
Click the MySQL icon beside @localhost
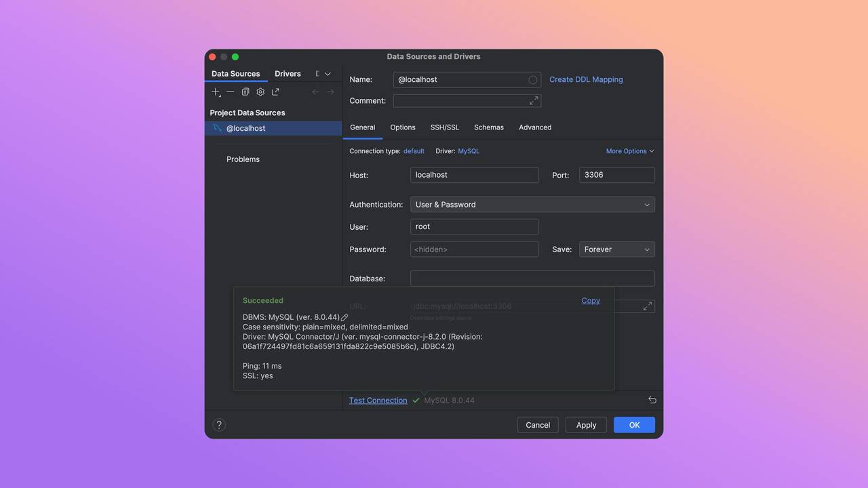tap(217, 127)
